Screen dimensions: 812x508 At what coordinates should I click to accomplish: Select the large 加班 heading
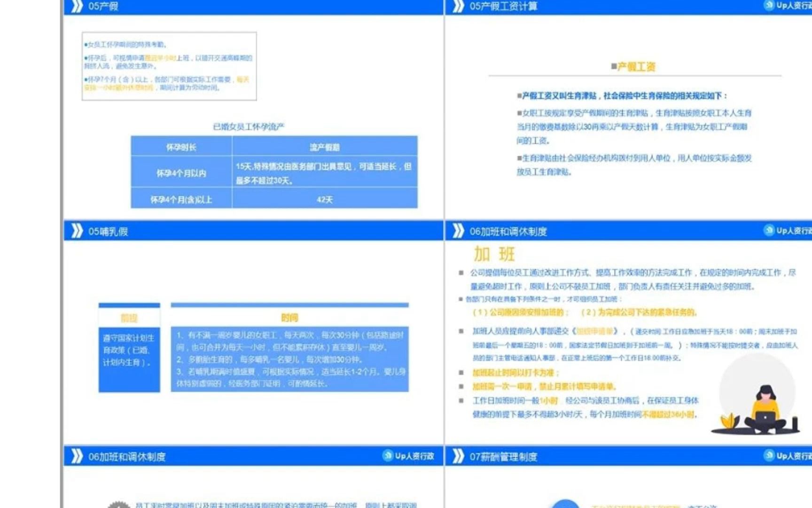494,254
